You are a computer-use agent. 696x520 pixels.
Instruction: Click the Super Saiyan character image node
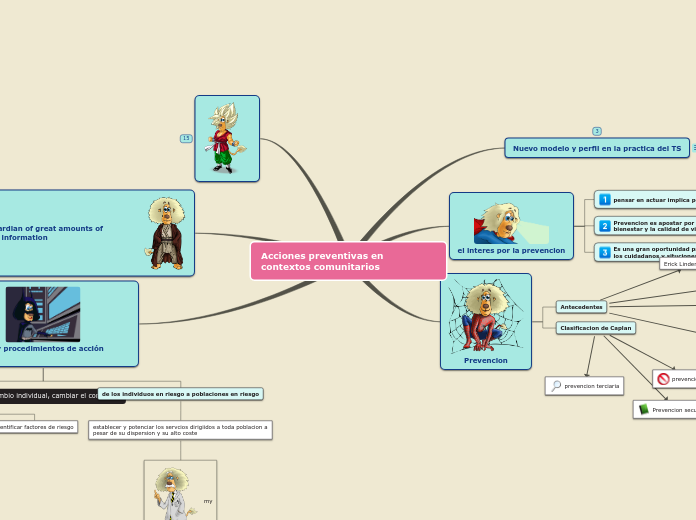pyautogui.click(x=227, y=139)
